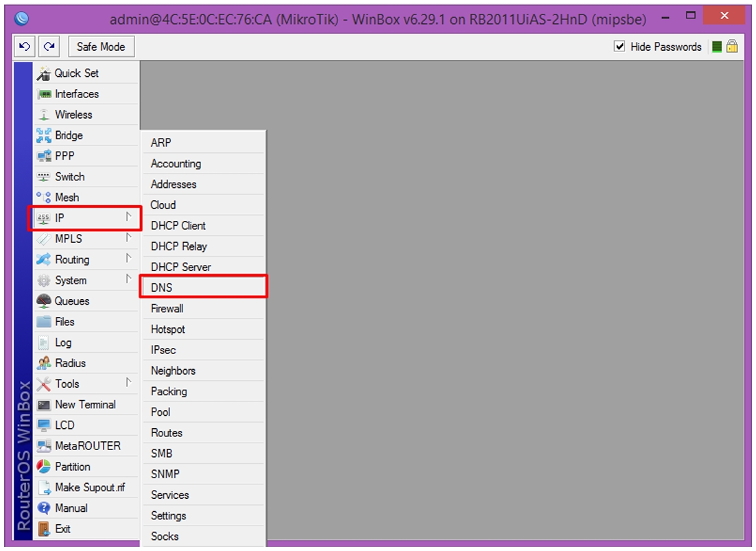Open DHCP Client submenu entry

[x=204, y=226]
